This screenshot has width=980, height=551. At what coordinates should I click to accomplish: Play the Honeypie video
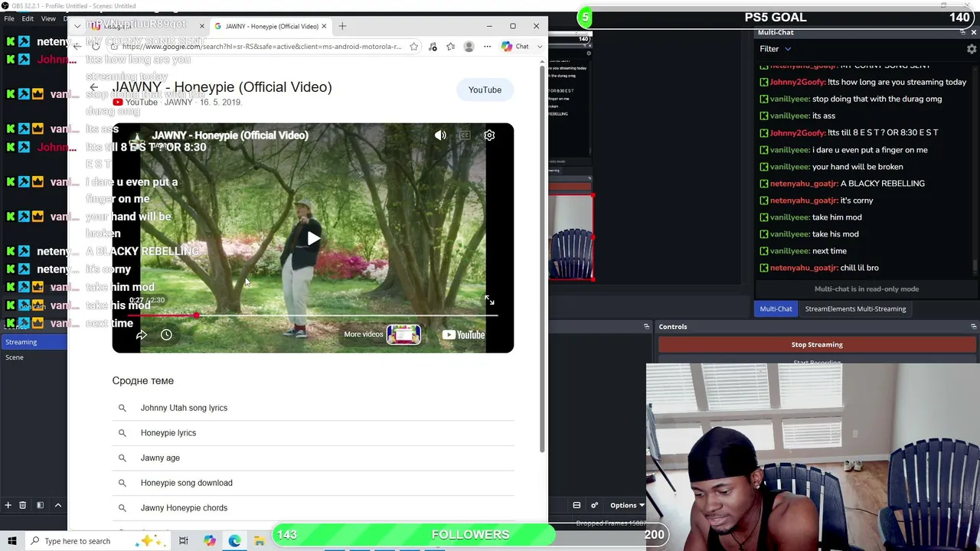click(313, 238)
